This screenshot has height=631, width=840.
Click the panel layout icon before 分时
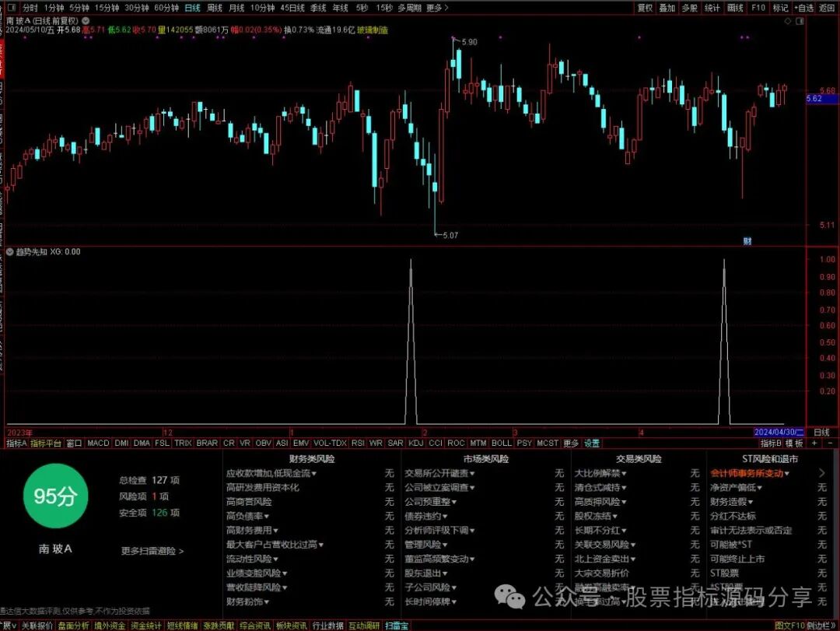click(11, 8)
